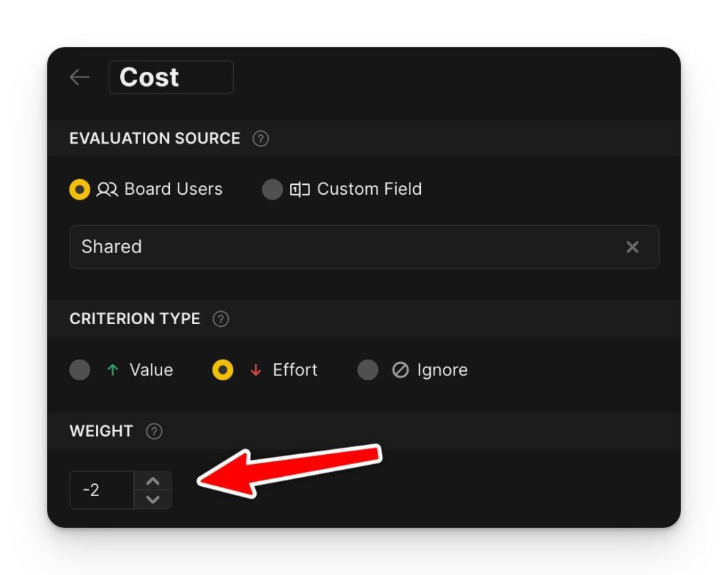The width and height of the screenshot is (728, 575).
Task: Click the Cost title text field
Action: [x=171, y=77]
